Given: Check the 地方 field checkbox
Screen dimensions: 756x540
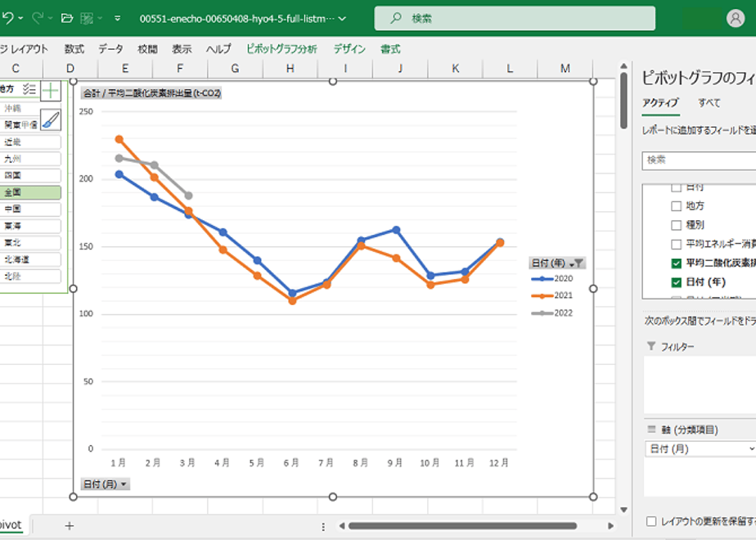Looking at the screenshot, I should click(x=676, y=206).
